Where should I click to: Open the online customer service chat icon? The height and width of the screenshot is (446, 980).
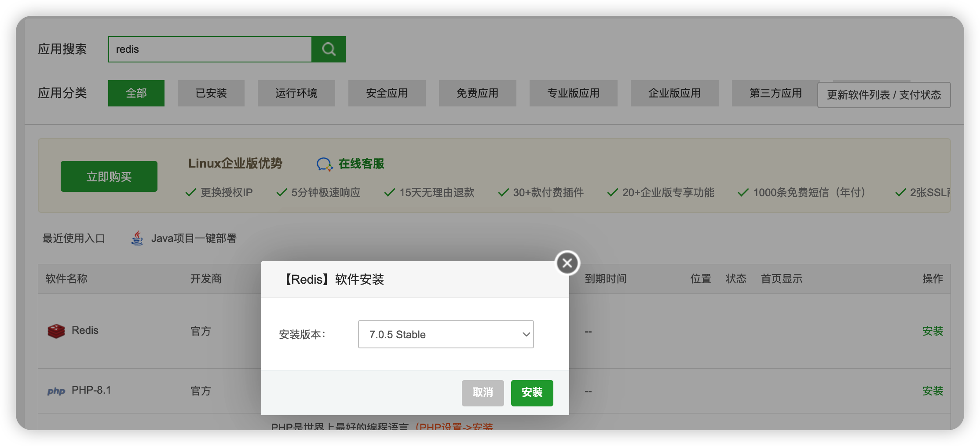[x=325, y=164]
